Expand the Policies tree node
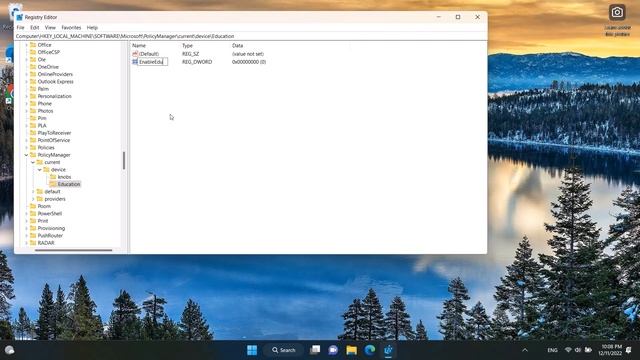The width and height of the screenshot is (640, 360). pyautogui.click(x=26, y=148)
